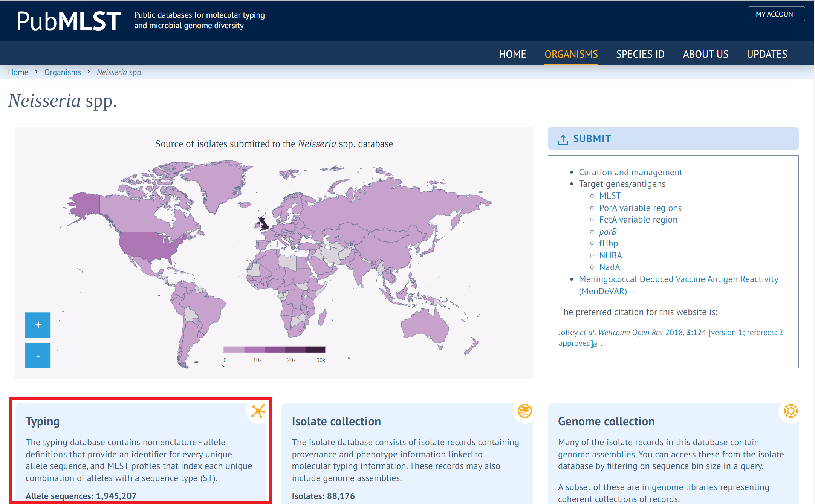The image size is (815, 504).
Task: Open the NadA link
Action: coord(609,267)
